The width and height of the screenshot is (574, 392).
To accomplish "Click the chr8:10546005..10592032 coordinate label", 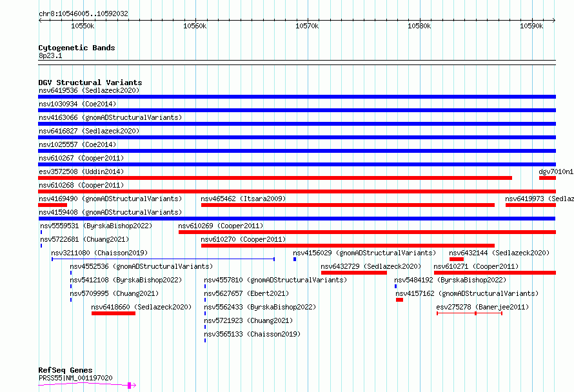I will [x=83, y=14].
